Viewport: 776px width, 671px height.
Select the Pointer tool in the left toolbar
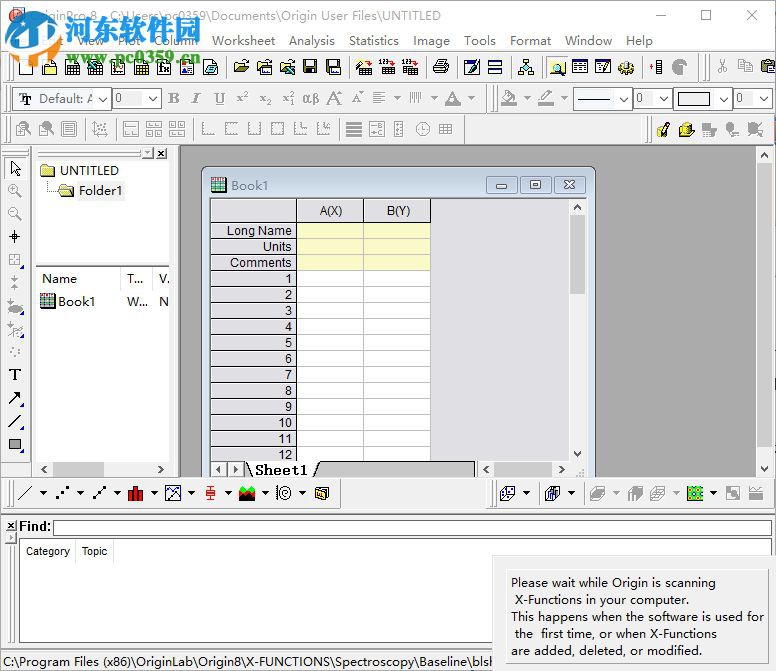coord(15,168)
